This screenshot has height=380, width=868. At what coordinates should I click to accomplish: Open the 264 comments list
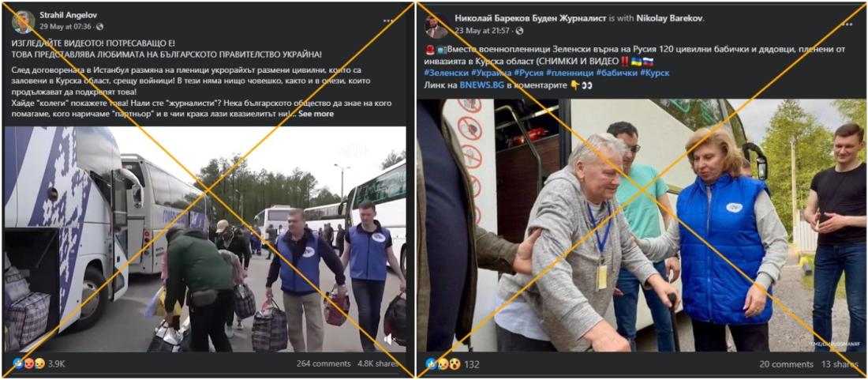pyautogui.click(x=324, y=364)
